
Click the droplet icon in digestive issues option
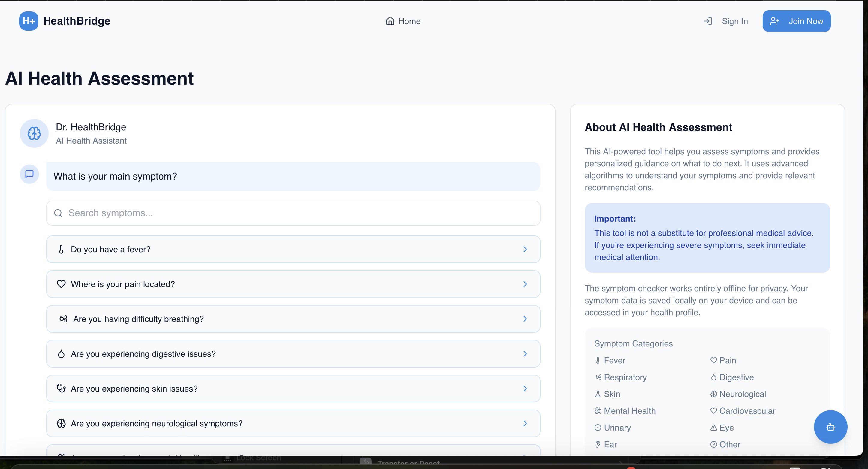tap(61, 354)
